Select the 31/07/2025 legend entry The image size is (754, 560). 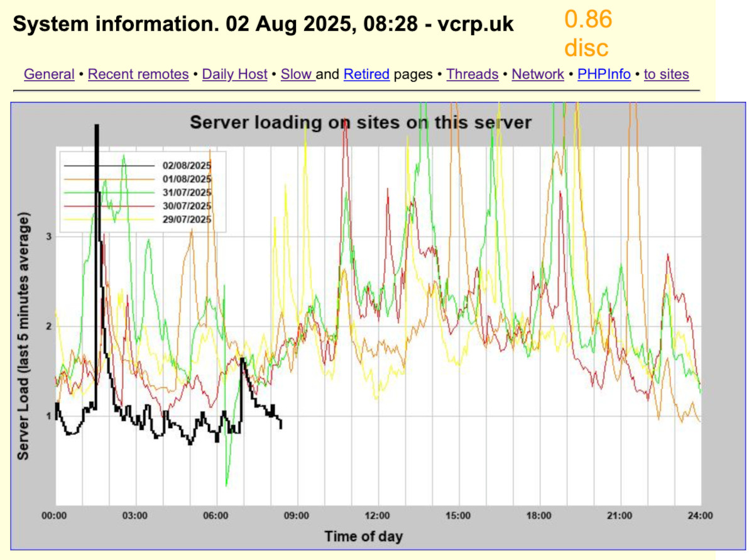(187, 192)
